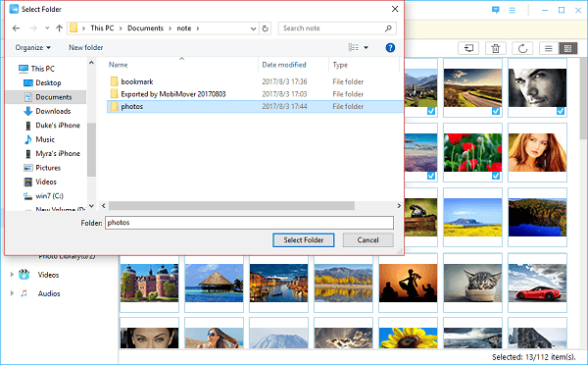Click MobiMover's refresh icon

[x=522, y=48]
